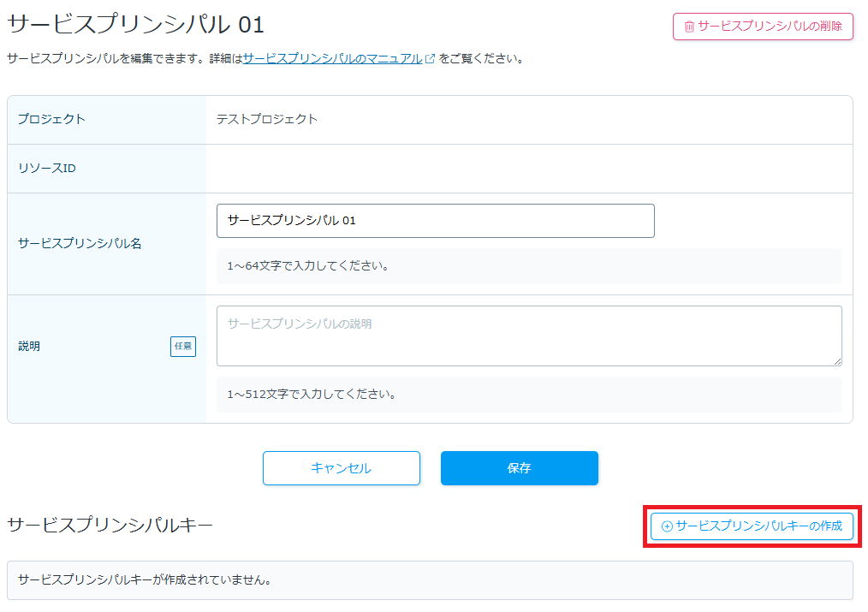Click サービスプリンシパルキーの作成 button
Screen dimensions: 868x612
pos(752,526)
